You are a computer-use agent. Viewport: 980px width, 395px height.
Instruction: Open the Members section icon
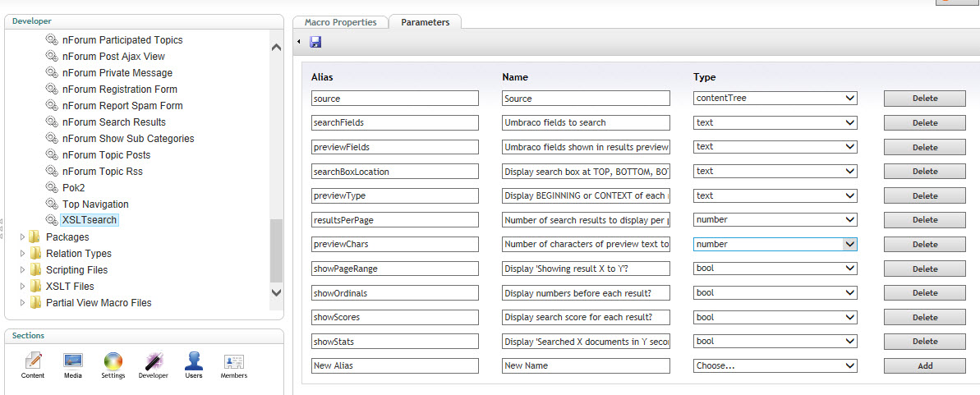pos(234,361)
